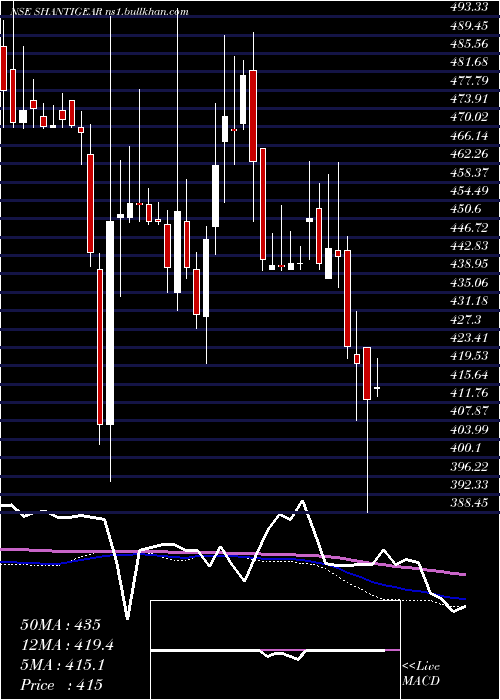Click the 427.3 price axis label
500x700 pixels.
(466, 319)
